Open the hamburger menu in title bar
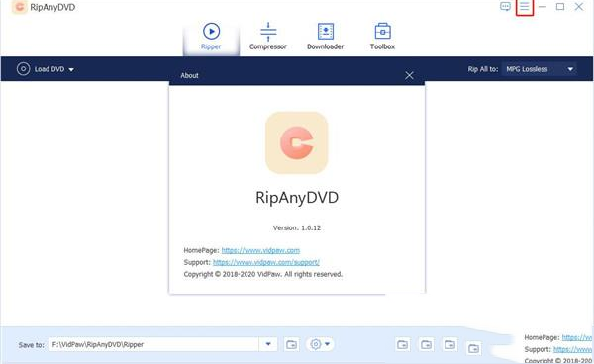Screen dimensions: 594x364 (525, 7)
